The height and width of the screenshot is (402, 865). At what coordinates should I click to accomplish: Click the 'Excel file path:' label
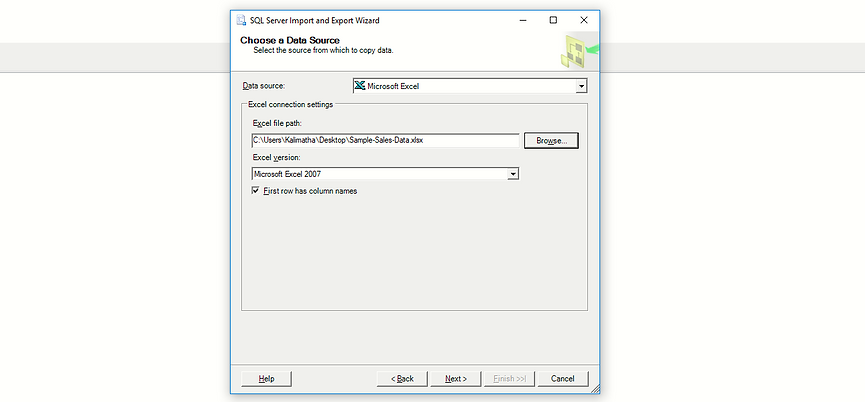tap(277, 122)
